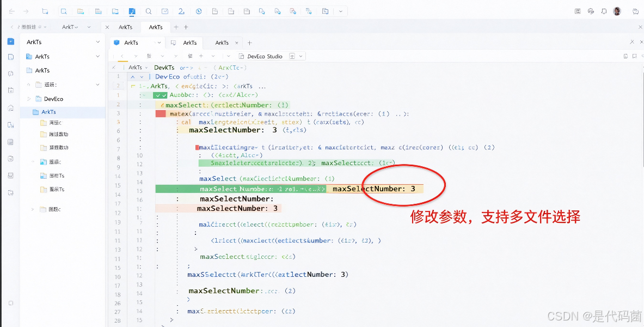Select the ArkTs tab with blue cube icon
Image resolution: width=644 pixels, height=327 pixels.
131,43
